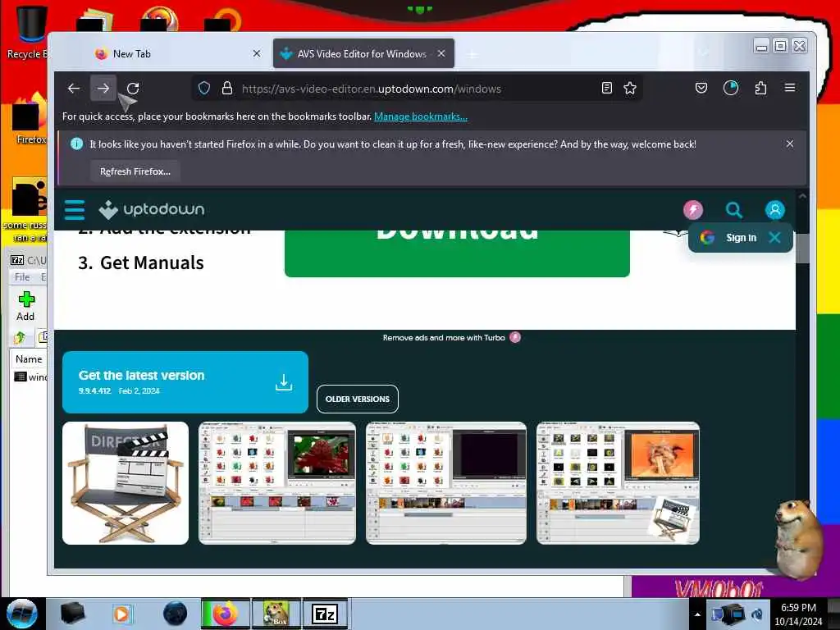This screenshot has width=840, height=630.
Task: Close the AVS Video Editor tab
Action: pyautogui.click(x=441, y=53)
